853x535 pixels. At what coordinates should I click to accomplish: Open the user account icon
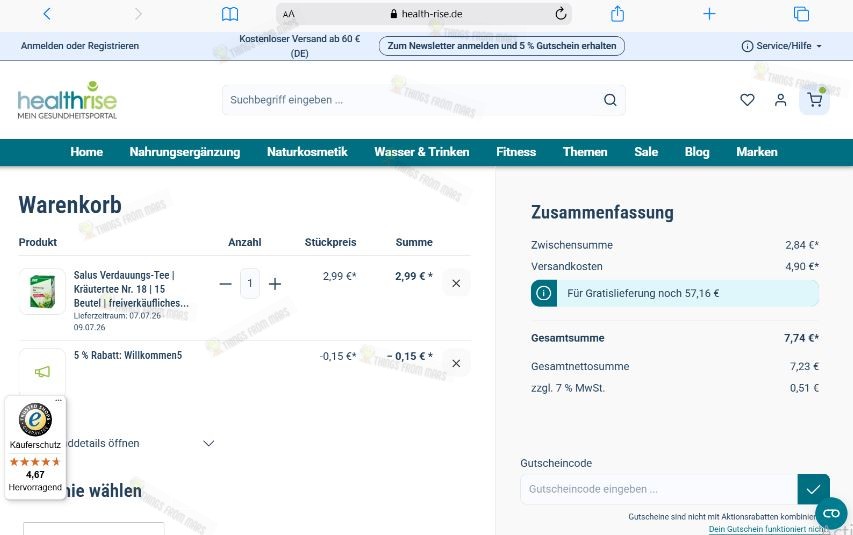coord(781,100)
